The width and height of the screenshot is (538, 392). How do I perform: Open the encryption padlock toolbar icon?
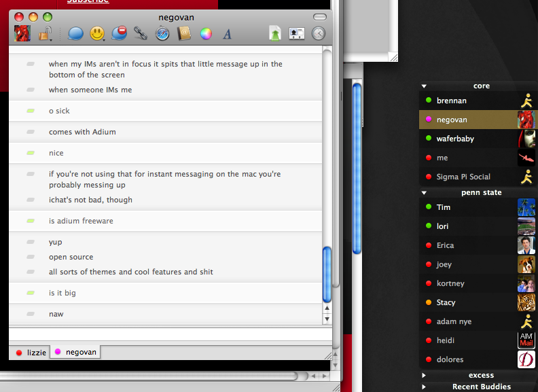(45, 34)
